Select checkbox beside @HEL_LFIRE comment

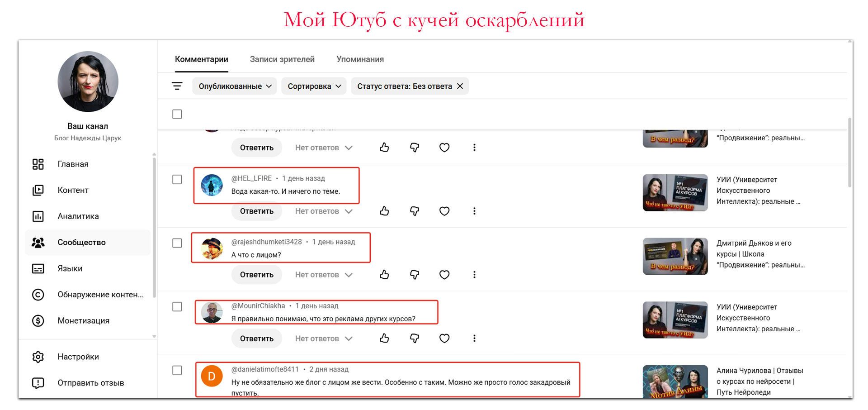177,180
